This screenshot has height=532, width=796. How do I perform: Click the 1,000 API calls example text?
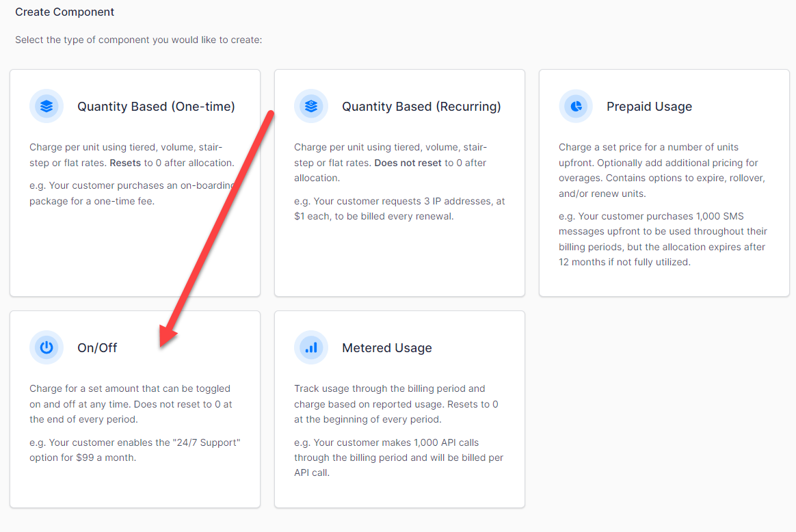click(398, 457)
